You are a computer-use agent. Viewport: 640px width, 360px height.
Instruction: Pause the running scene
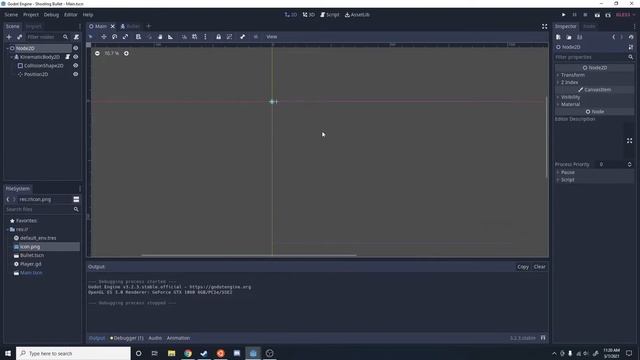[574, 15]
